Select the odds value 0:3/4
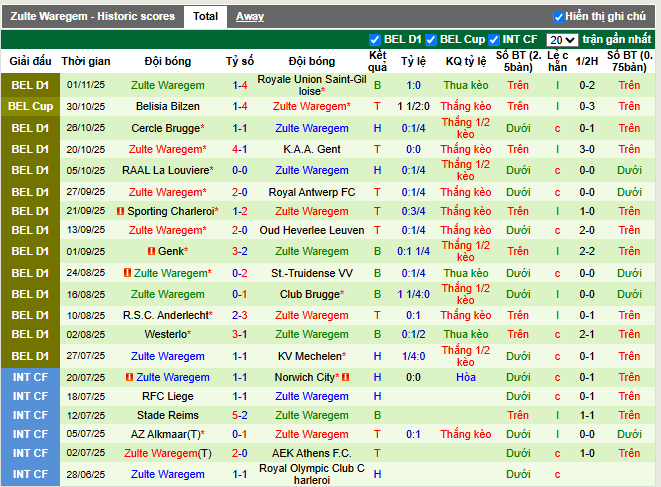 (x=414, y=211)
